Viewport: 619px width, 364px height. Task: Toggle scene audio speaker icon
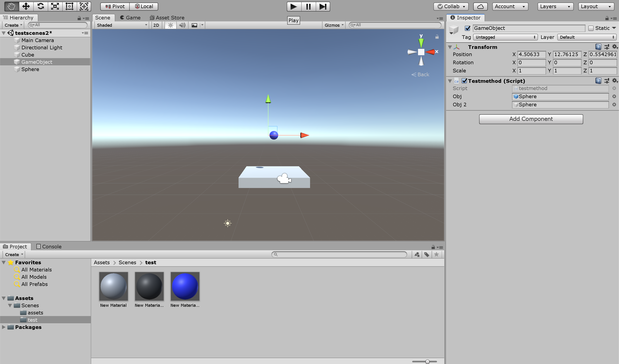(x=182, y=25)
